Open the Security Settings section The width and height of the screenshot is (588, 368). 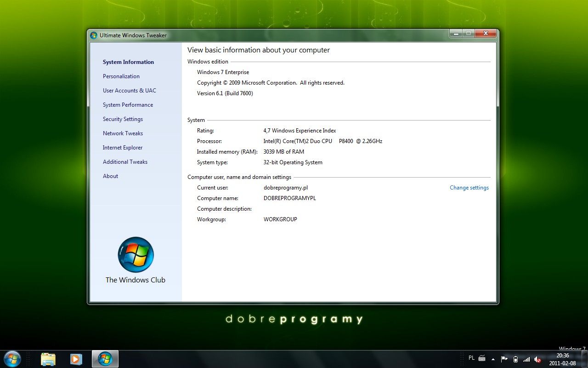(123, 119)
